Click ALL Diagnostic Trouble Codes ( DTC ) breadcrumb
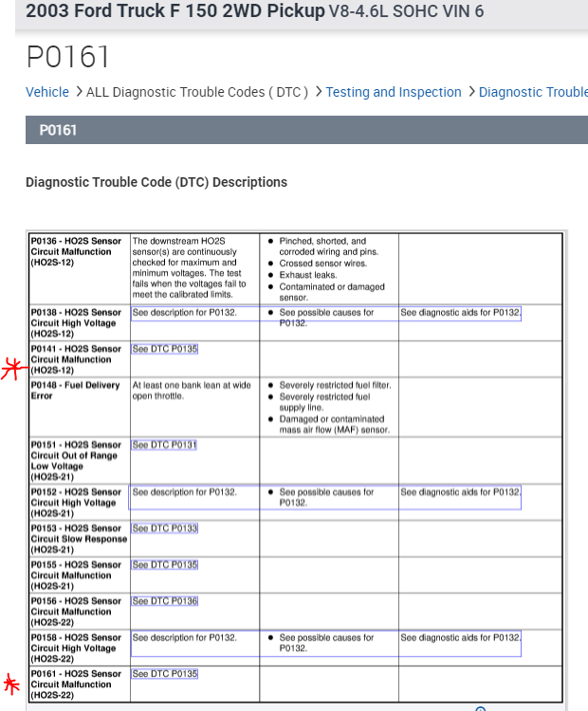The height and width of the screenshot is (711, 588). tap(197, 92)
